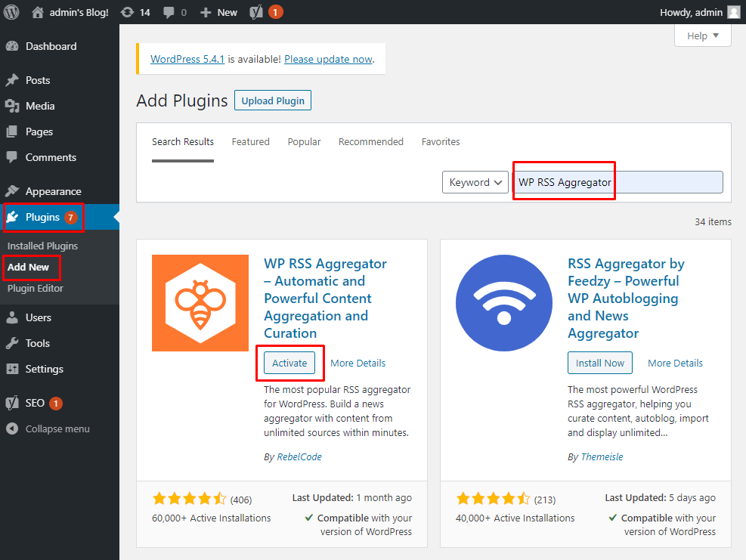Open the RebelCode author link
Viewport: 746px width, 560px height.
[299, 456]
